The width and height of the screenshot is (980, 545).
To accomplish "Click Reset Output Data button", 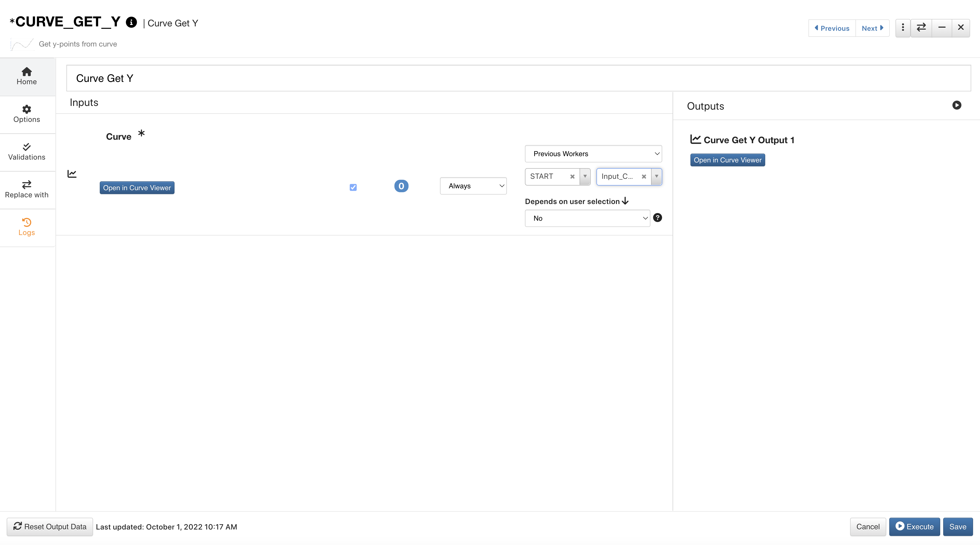I will tap(50, 527).
